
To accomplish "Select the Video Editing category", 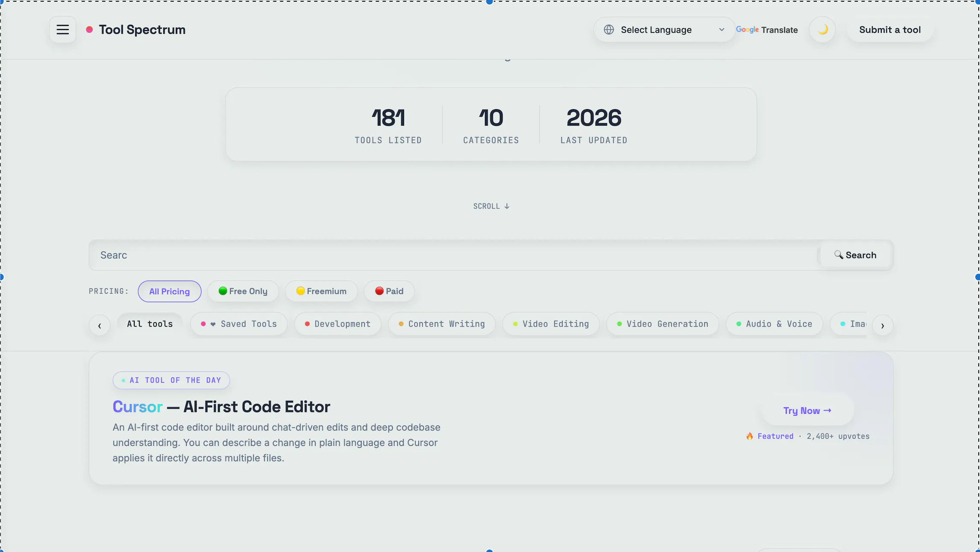I will click(551, 324).
